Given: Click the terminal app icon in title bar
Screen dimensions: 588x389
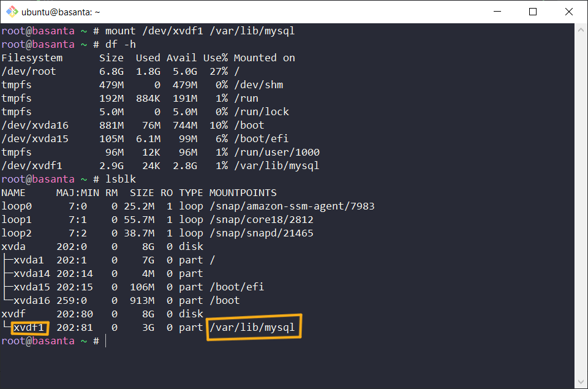Looking at the screenshot, I should point(10,12).
